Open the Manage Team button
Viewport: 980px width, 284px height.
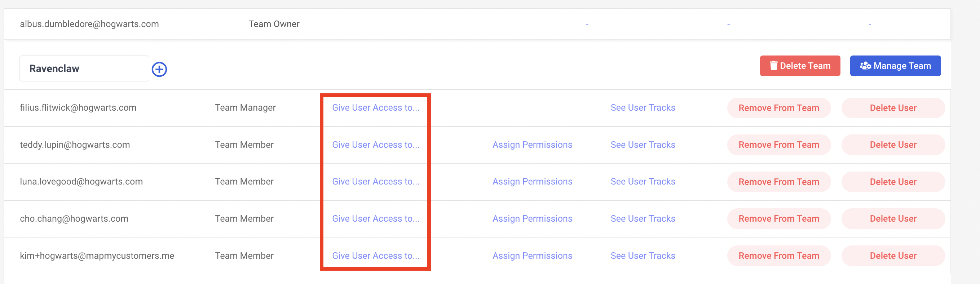[x=896, y=66]
